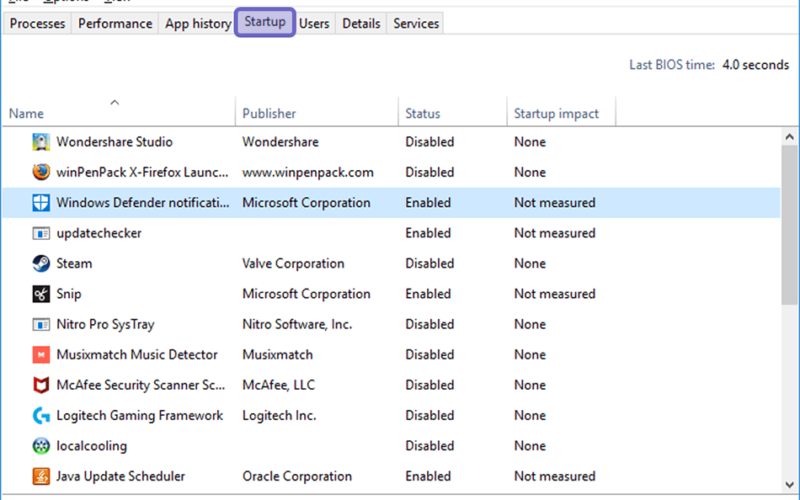Select McAfee Security Scanner Sc... entry

pyautogui.click(x=140, y=385)
